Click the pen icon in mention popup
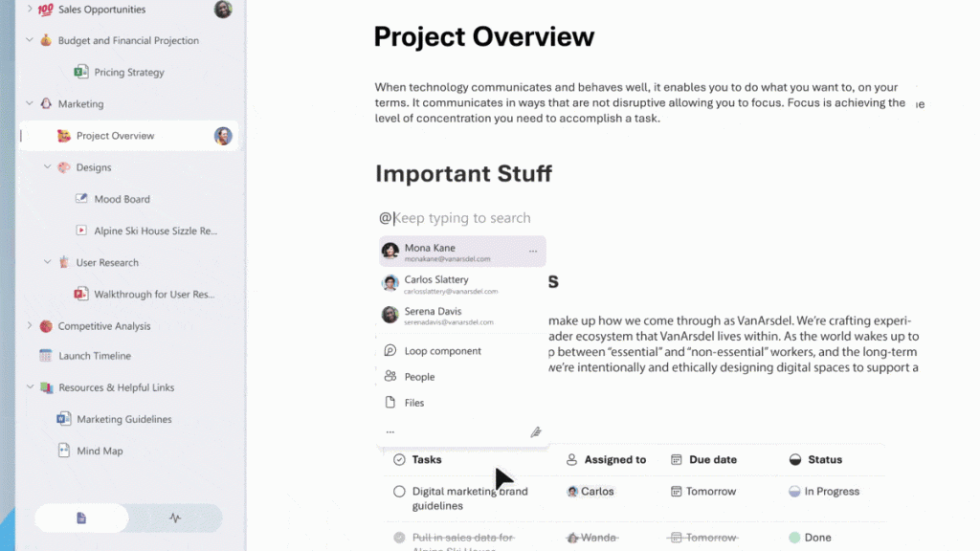Viewport: 980px width, 551px height. [536, 431]
